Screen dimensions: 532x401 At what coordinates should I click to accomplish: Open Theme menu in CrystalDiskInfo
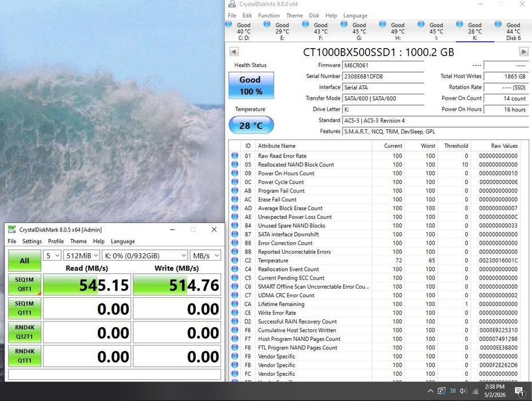coord(294,15)
